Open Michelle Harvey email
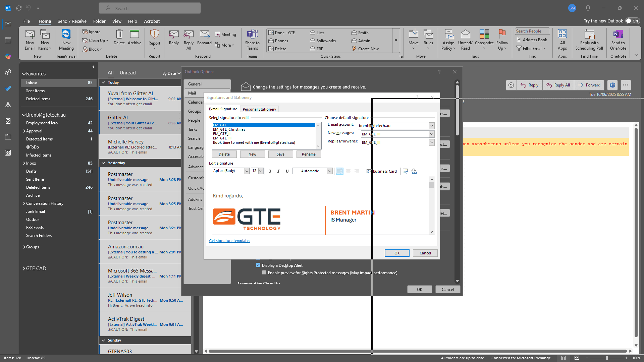The width and height of the screenshot is (644, 362). [x=144, y=147]
